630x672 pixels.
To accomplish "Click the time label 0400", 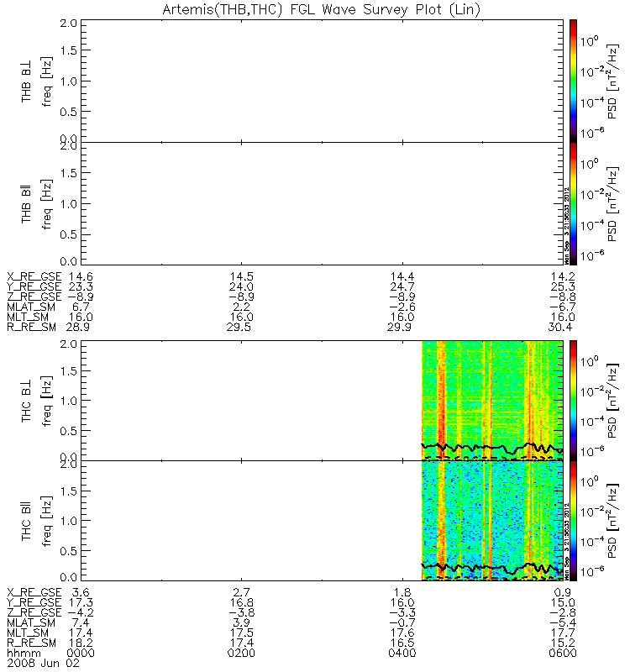I will click(x=402, y=654).
